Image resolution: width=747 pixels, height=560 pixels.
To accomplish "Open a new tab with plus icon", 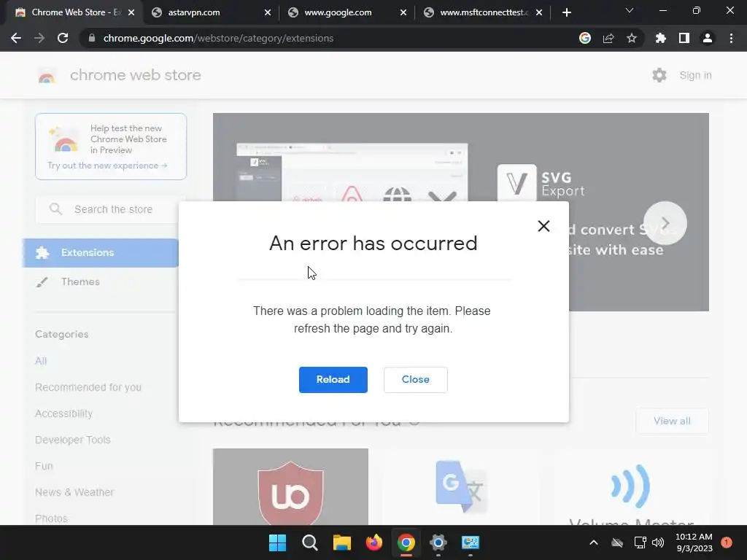I will click(566, 12).
